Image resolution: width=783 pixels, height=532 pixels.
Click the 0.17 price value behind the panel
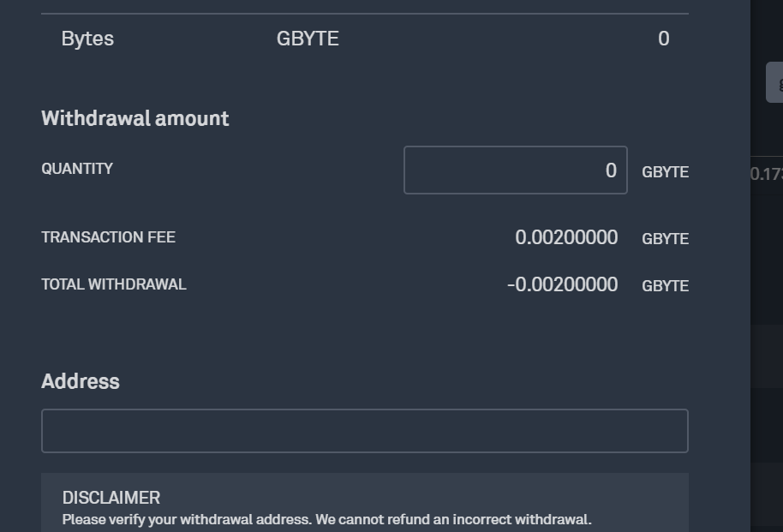click(x=767, y=174)
